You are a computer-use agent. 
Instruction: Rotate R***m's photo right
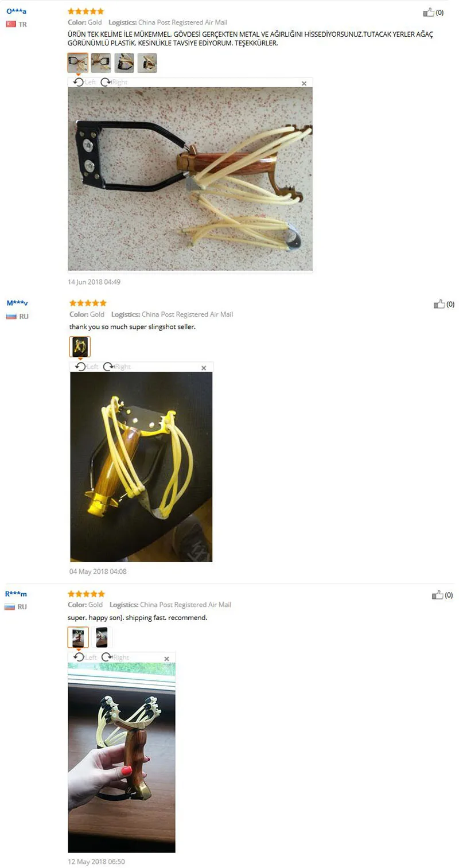point(115,657)
